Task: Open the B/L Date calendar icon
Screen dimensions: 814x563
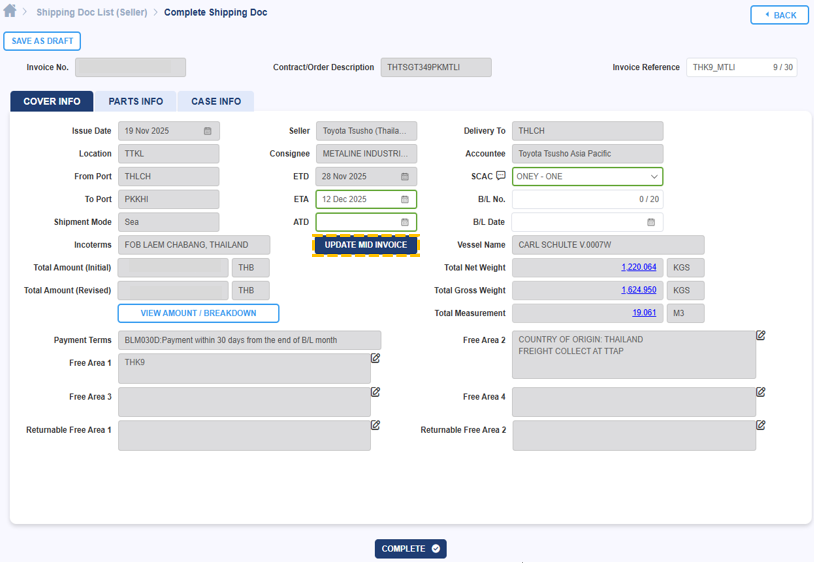Action: tap(651, 223)
